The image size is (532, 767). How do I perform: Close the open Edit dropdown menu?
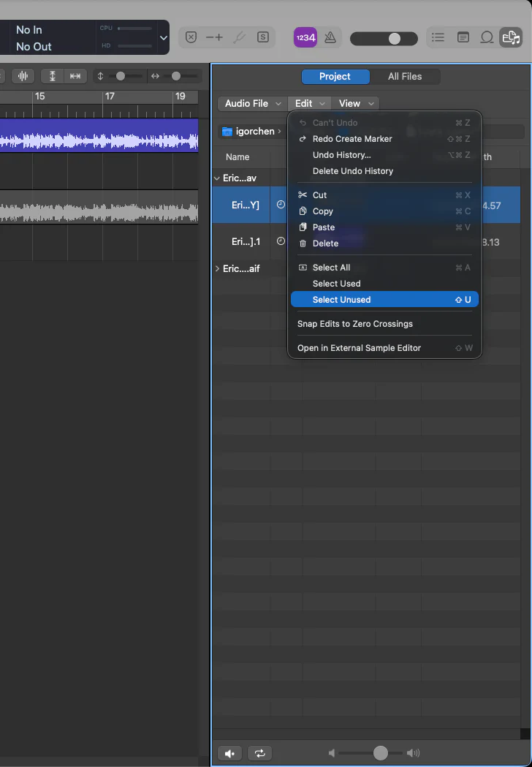pos(310,103)
